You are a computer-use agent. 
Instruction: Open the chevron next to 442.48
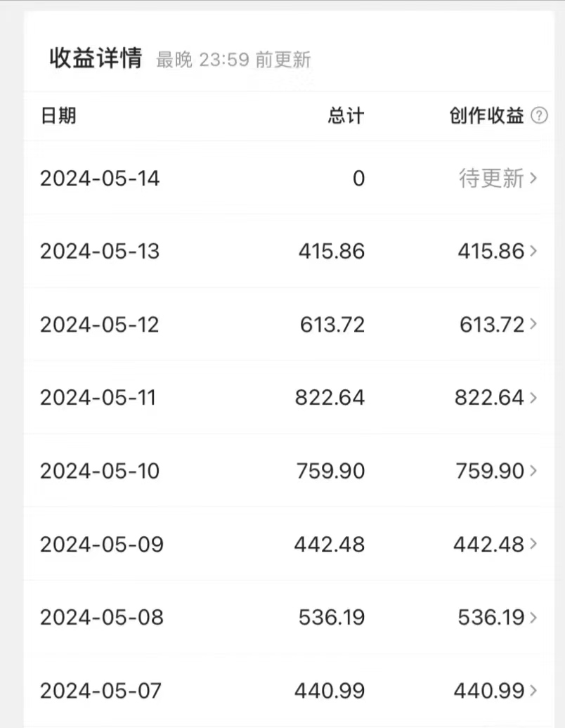pyautogui.click(x=533, y=544)
